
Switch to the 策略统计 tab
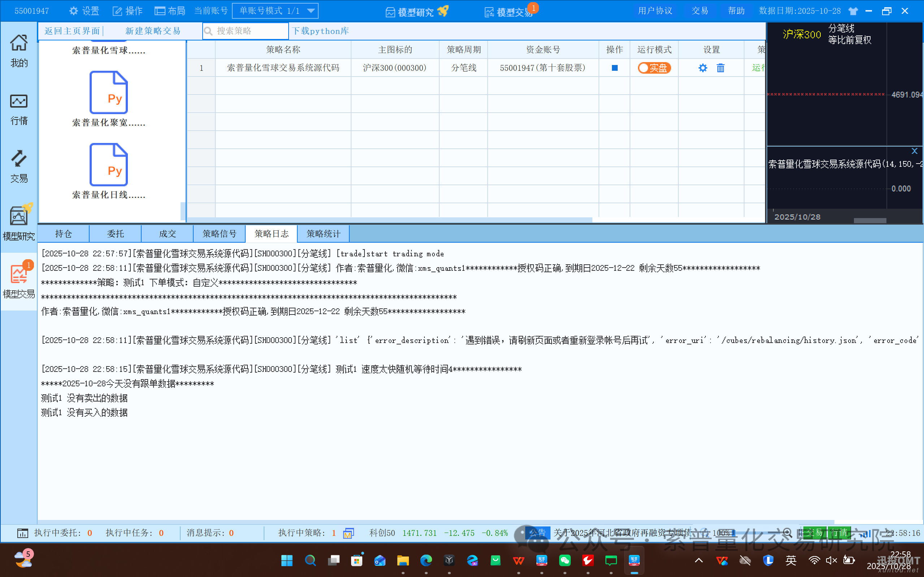coord(323,234)
